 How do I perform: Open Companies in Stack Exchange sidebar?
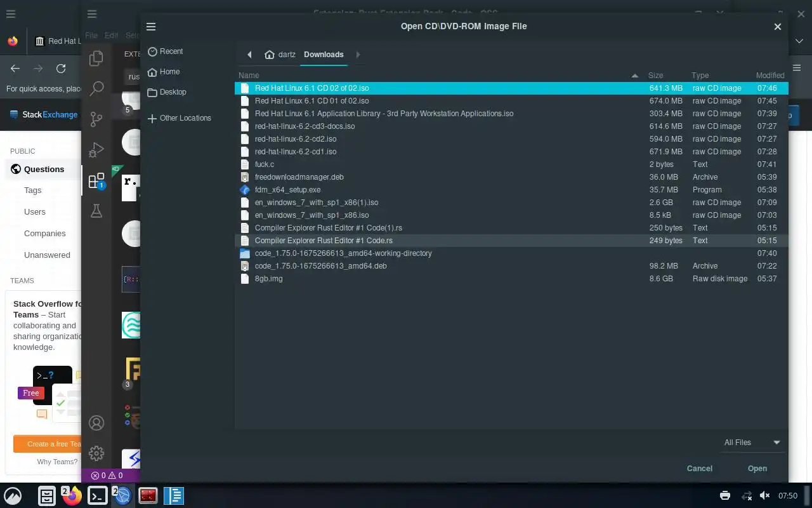(45, 234)
